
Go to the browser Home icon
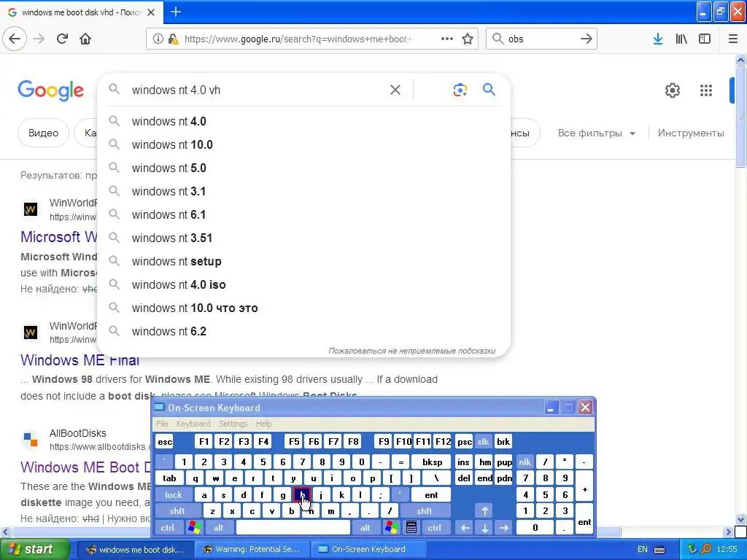pos(85,39)
